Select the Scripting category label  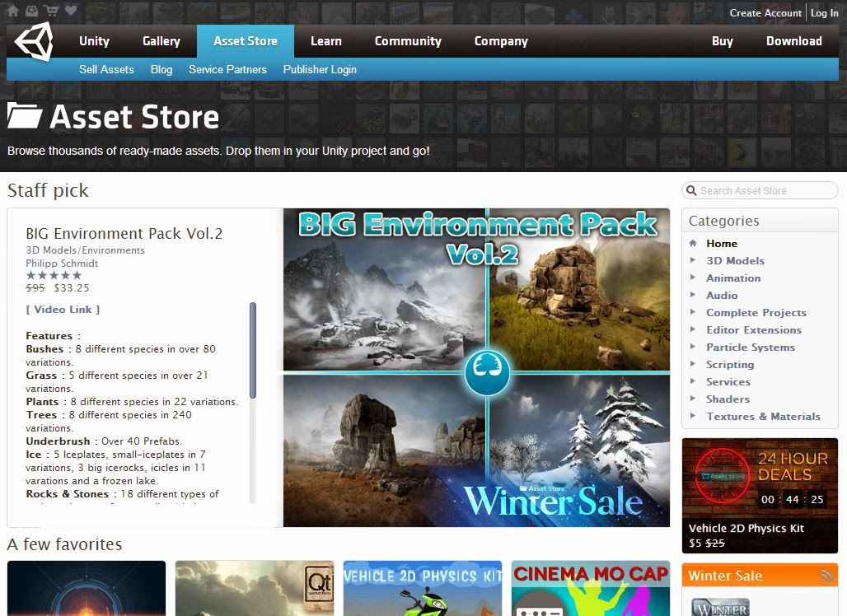(730, 365)
